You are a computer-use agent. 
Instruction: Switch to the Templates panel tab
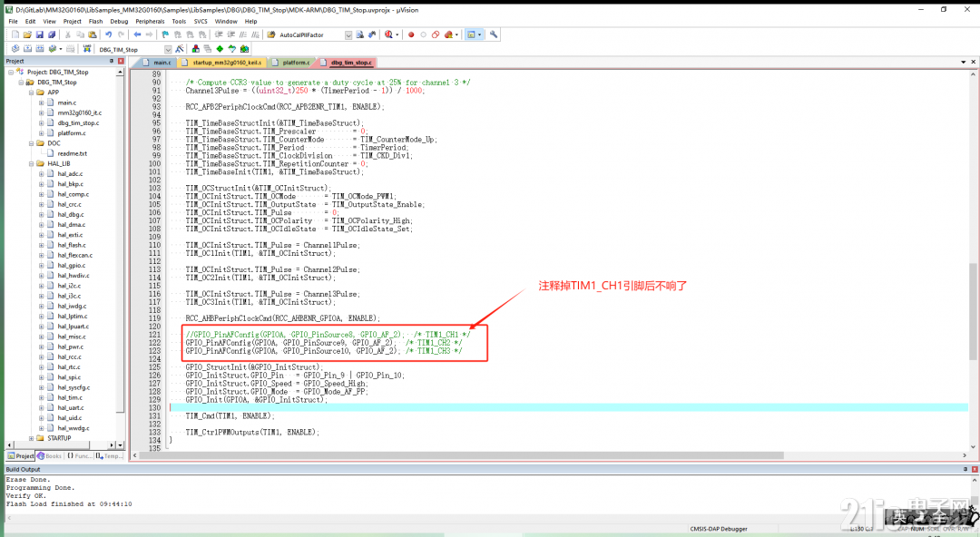coord(110,455)
